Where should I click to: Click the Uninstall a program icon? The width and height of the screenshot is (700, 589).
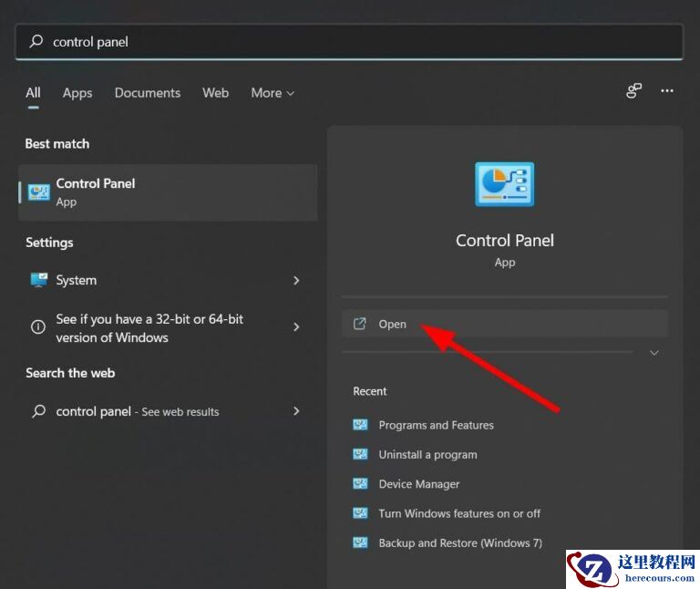[360, 454]
